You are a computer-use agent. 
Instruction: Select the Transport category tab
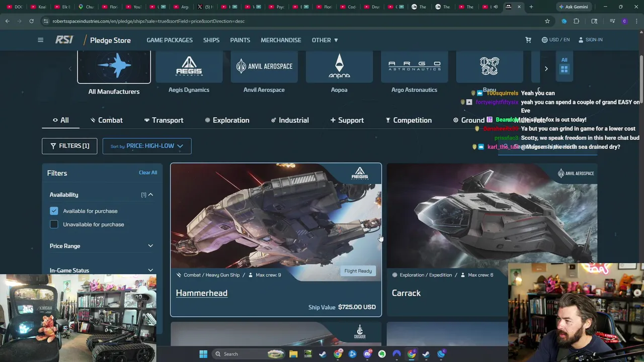point(164,120)
